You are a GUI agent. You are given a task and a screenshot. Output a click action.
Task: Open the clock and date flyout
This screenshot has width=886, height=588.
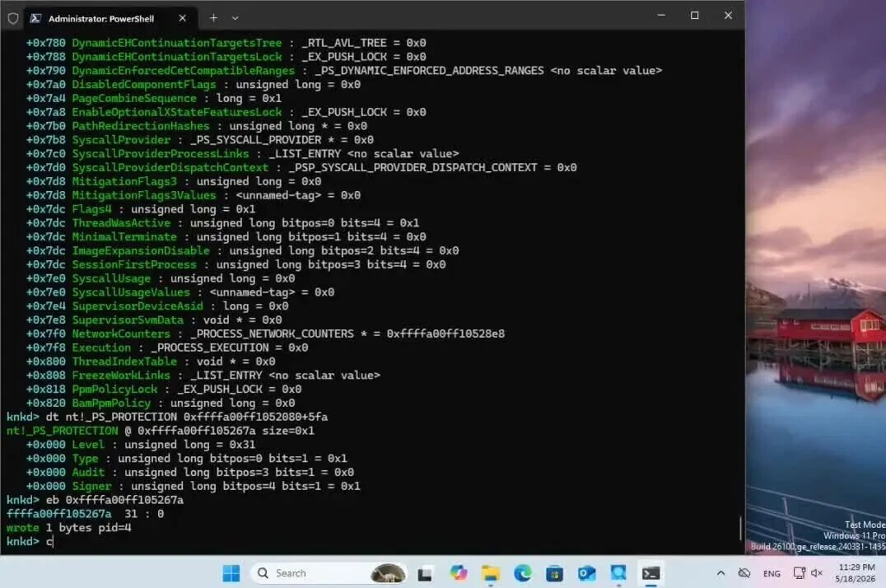(x=856, y=572)
